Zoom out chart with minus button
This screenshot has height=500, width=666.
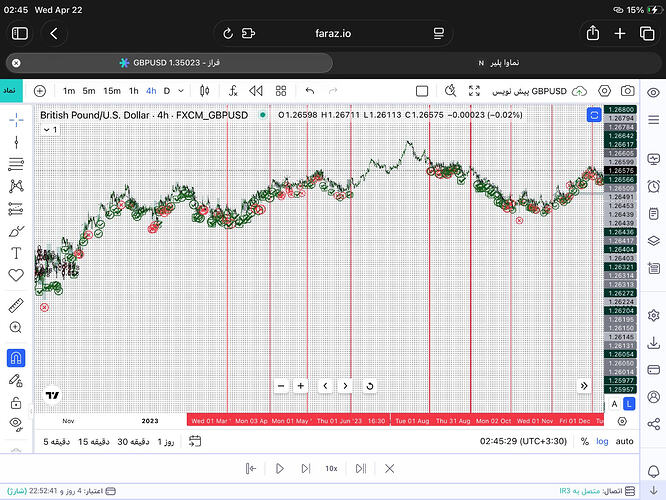[281, 386]
